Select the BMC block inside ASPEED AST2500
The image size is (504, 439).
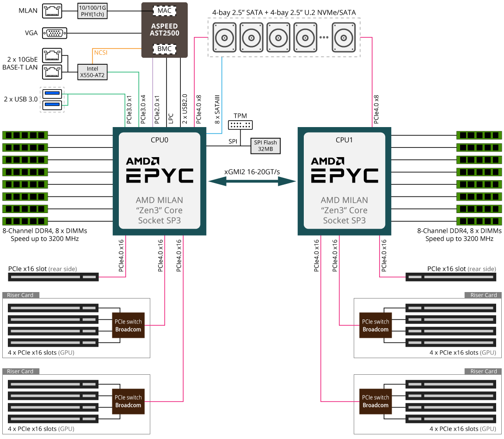(x=165, y=49)
